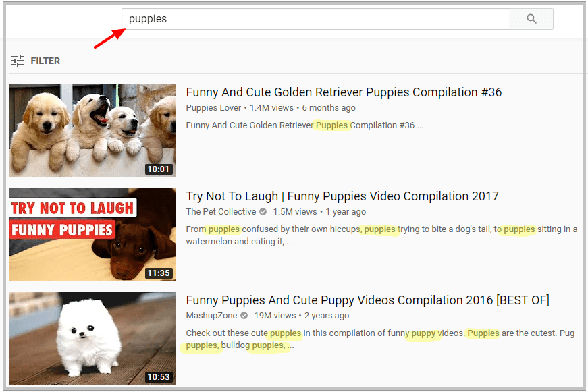Screen dimensions: 588x392
Task: Open 'Funny And Cute Golden Retriever Puppies Compilation #36' title
Action: 344,92
